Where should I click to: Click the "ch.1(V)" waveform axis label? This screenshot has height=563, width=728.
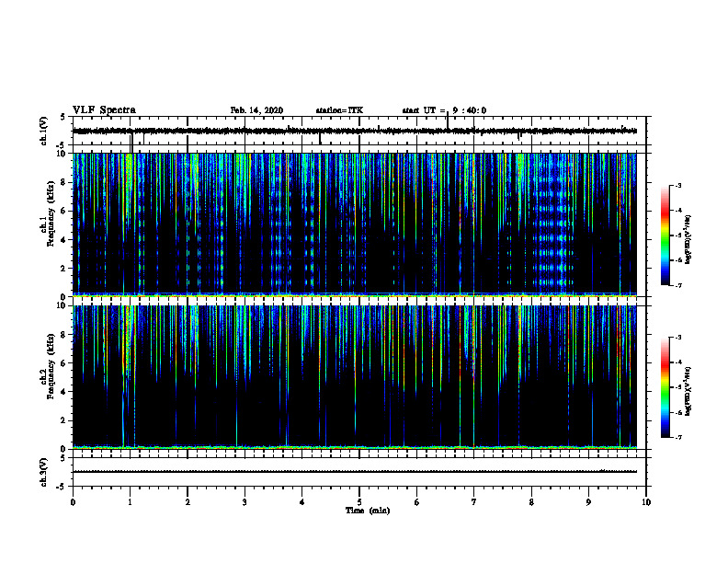(44, 131)
